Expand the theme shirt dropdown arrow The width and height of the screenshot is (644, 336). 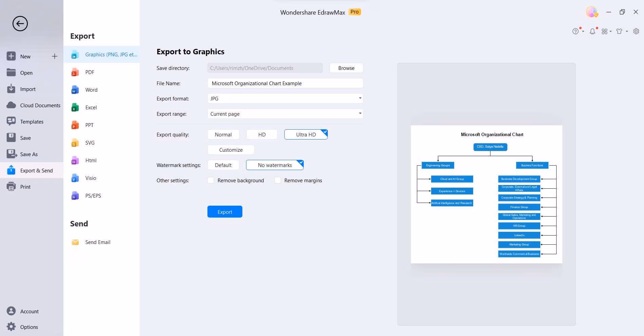(627, 31)
